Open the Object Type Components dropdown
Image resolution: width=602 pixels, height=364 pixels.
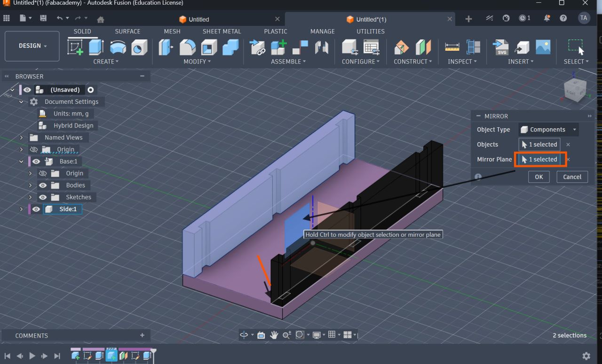click(x=548, y=130)
